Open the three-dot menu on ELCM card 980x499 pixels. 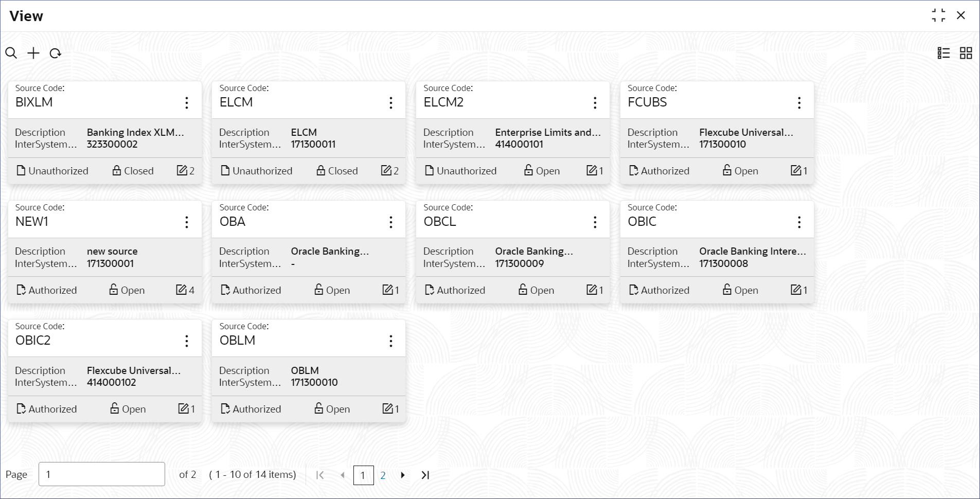coord(391,103)
